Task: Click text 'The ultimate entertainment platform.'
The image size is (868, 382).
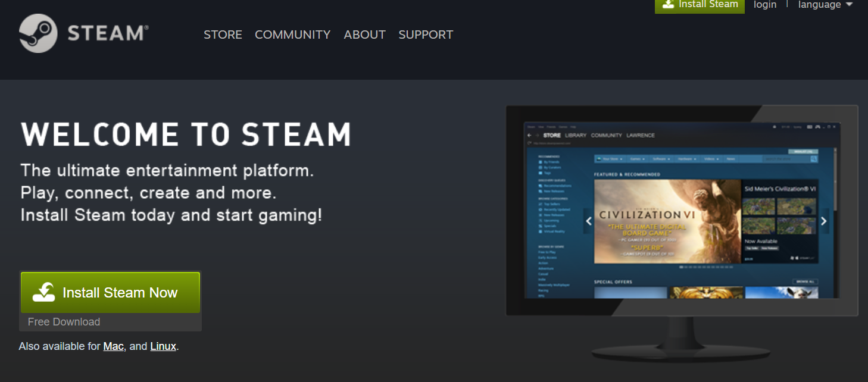Action: click(167, 171)
